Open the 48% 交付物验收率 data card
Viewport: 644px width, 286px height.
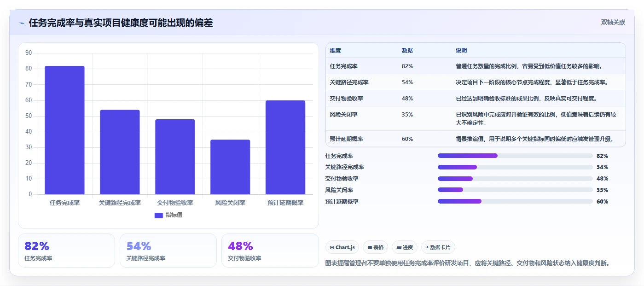click(x=270, y=251)
